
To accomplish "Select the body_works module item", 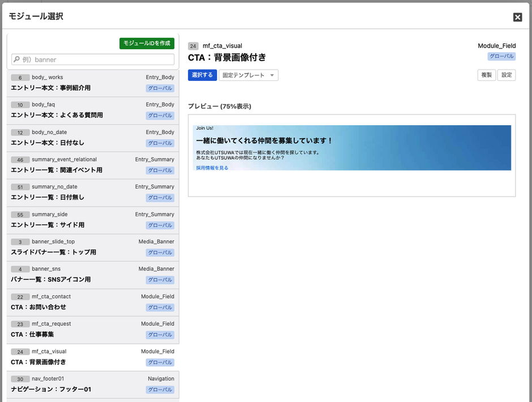I will (93, 83).
